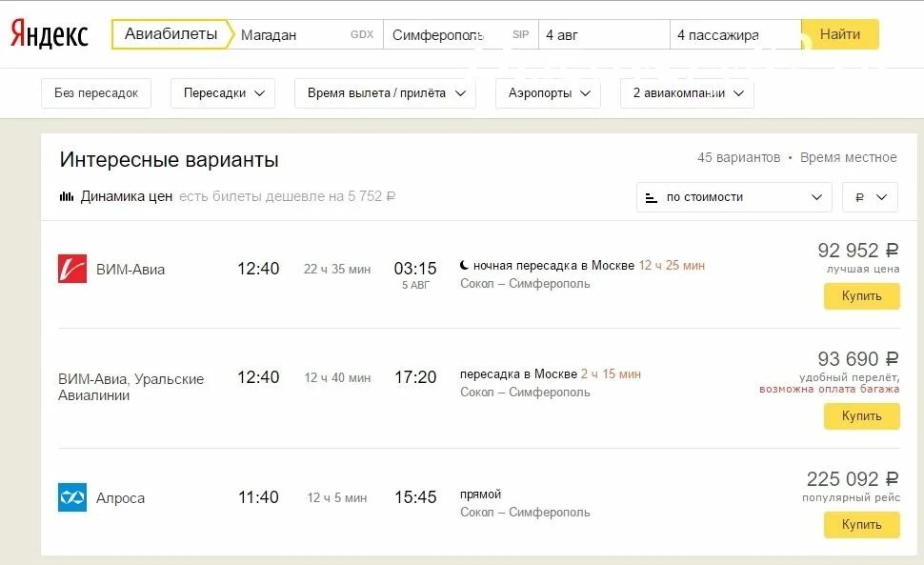The image size is (924, 565).
Task: Select the 'Авиабилеты' service tab
Action: pos(171,34)
